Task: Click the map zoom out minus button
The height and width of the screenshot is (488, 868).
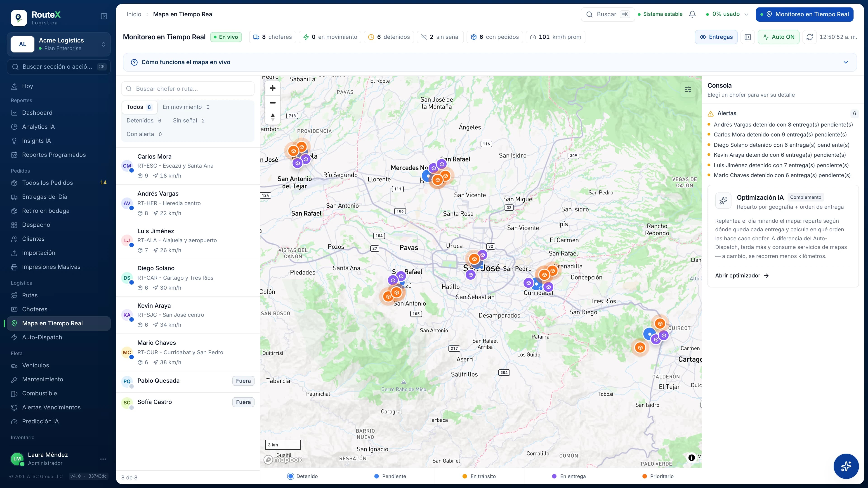Action: (x=273, y=103)
